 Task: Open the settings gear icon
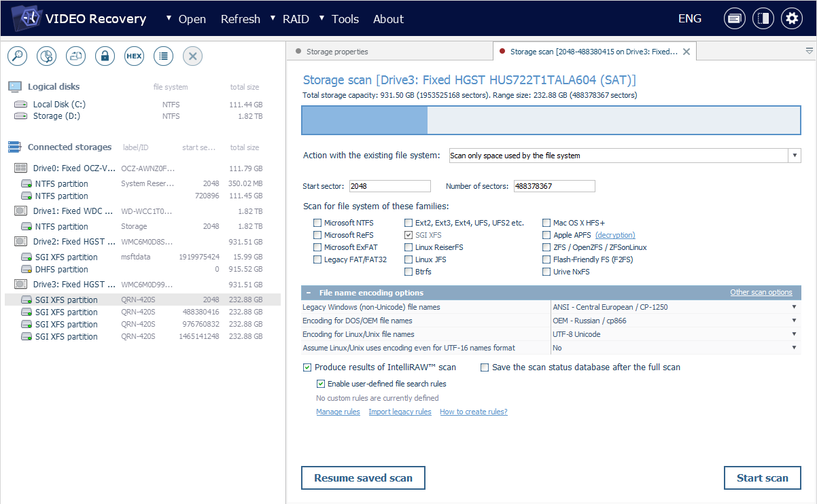pos(791,19)
